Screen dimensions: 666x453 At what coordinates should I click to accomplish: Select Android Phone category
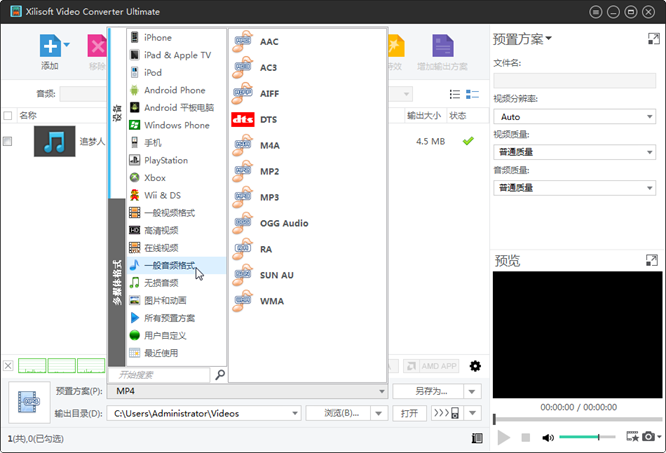(176, 90)
